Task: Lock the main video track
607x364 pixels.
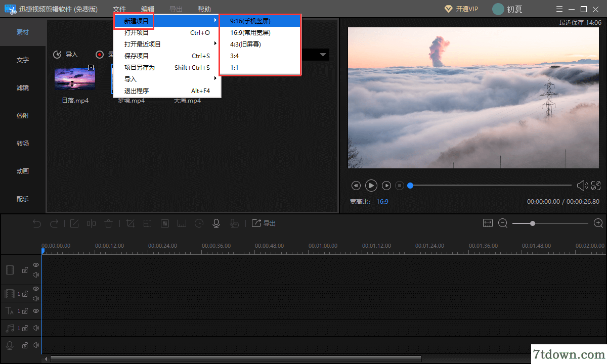Action: (25, 270)
